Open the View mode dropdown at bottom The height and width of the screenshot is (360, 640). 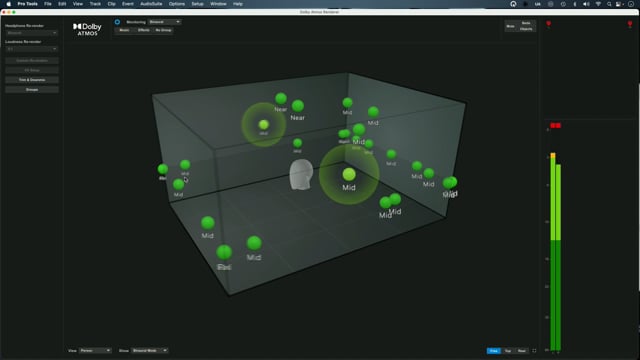95,351
